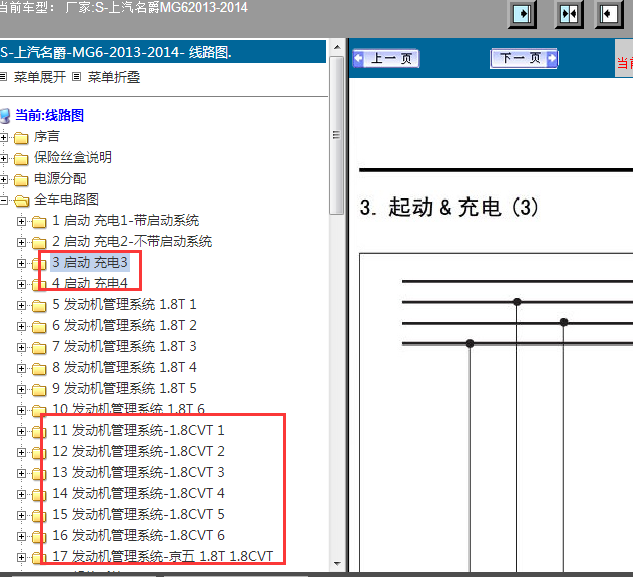This screenshot has width=633, height=577.
Task: Open 5 发动机管理系统 1.8T 1 diagram
Action: (124, 304)
